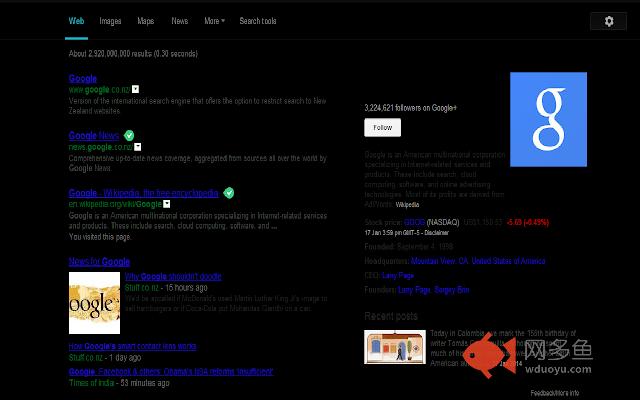Open the Google search result title
Screen dimensions: 640x400
[82, 78]
